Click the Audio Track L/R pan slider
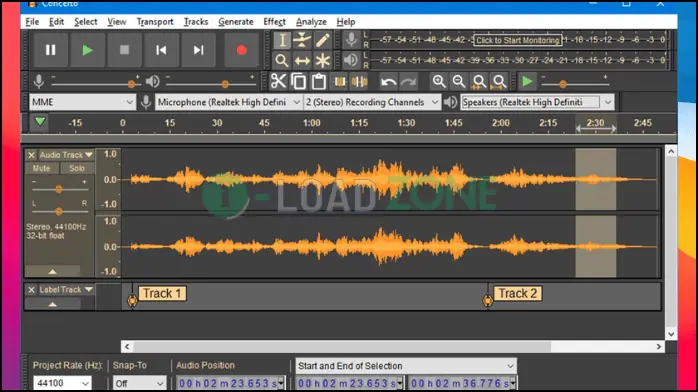 pyautogui.click(x=59, y=211)
